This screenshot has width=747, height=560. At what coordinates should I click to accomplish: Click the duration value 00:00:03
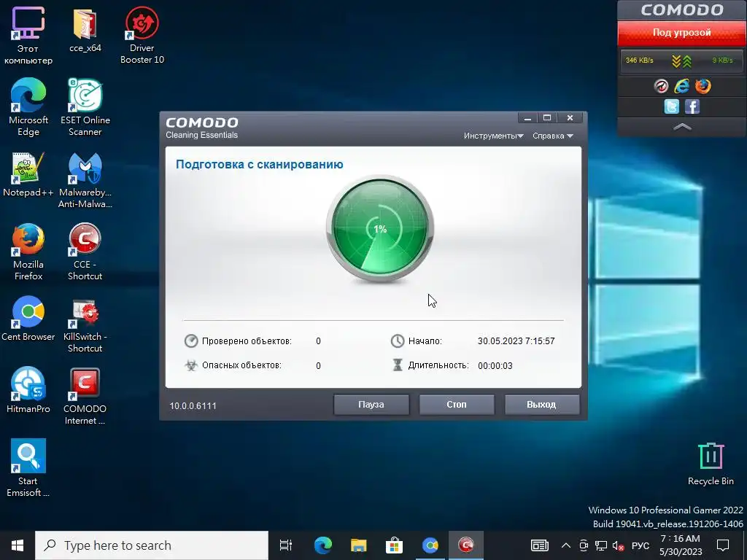coord(495,366)
